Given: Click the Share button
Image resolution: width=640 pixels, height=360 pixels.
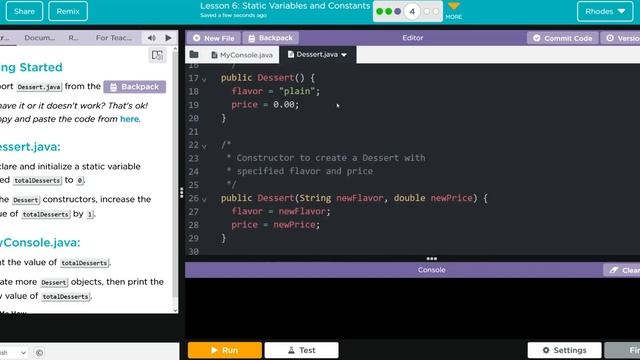Looking at the screenshot, I should coord(24,11).
